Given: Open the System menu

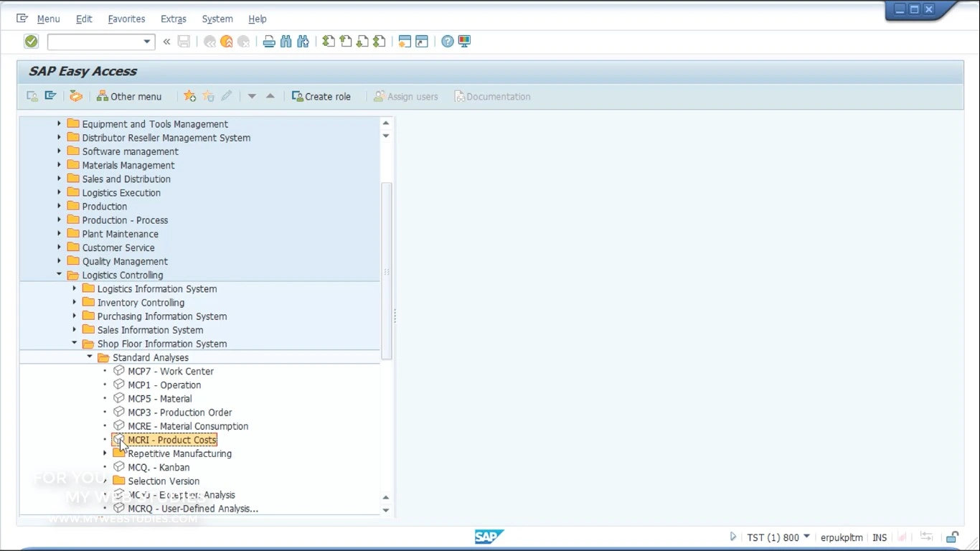Looking at the screenshot, I should (217, 19).
